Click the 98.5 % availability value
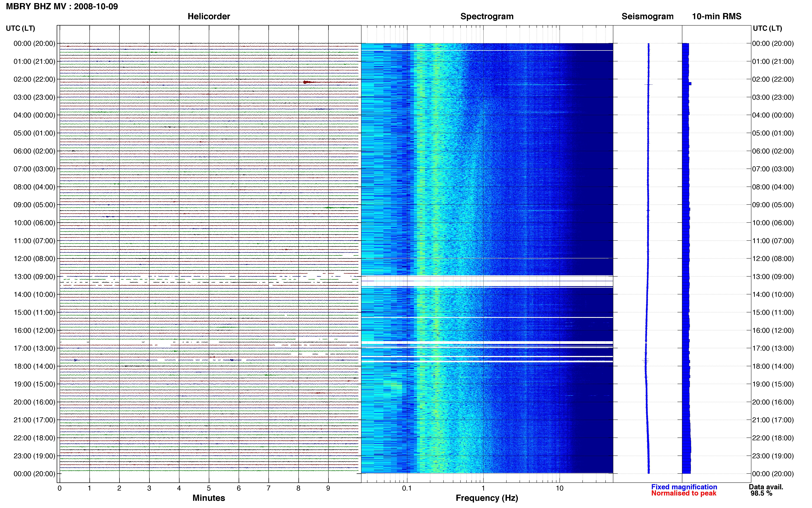Viewport: 812px width, 508px height. point(761,493)
